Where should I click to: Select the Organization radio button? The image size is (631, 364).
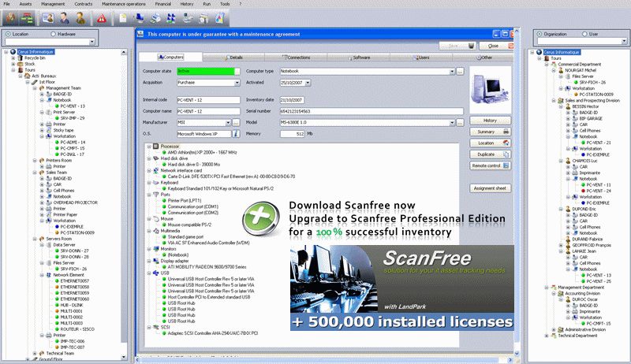(540, 34)
